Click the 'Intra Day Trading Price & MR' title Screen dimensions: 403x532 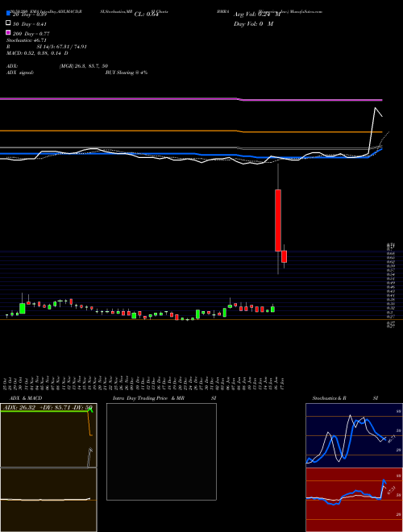148,398
